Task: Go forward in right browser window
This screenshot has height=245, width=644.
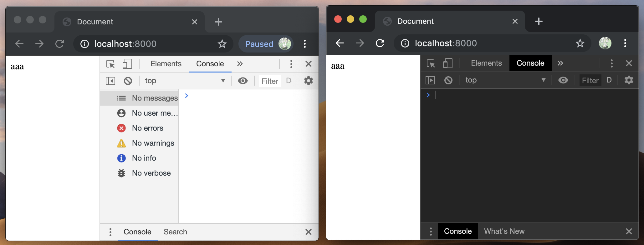Action: (x=360, y=43)
